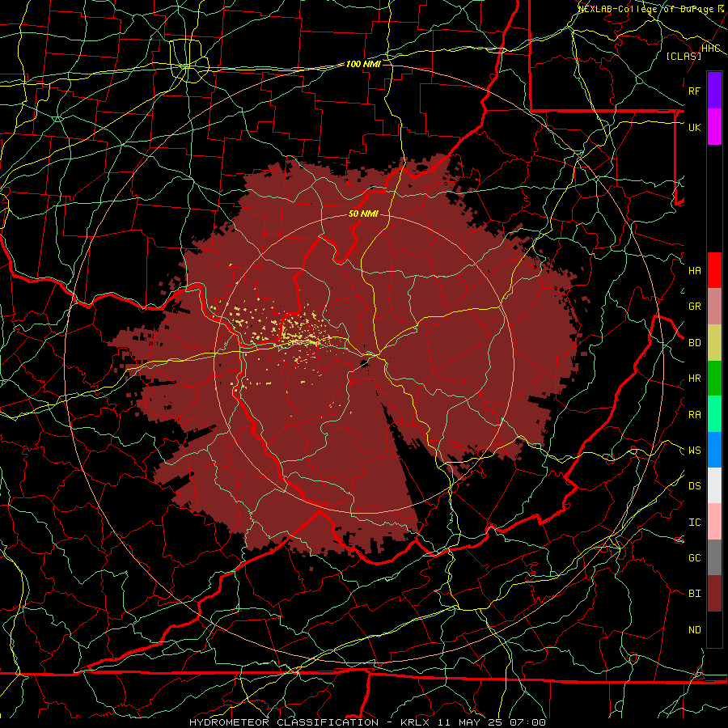Click the IC legend label
Screen dimensions: 728x728
(694, 523)
